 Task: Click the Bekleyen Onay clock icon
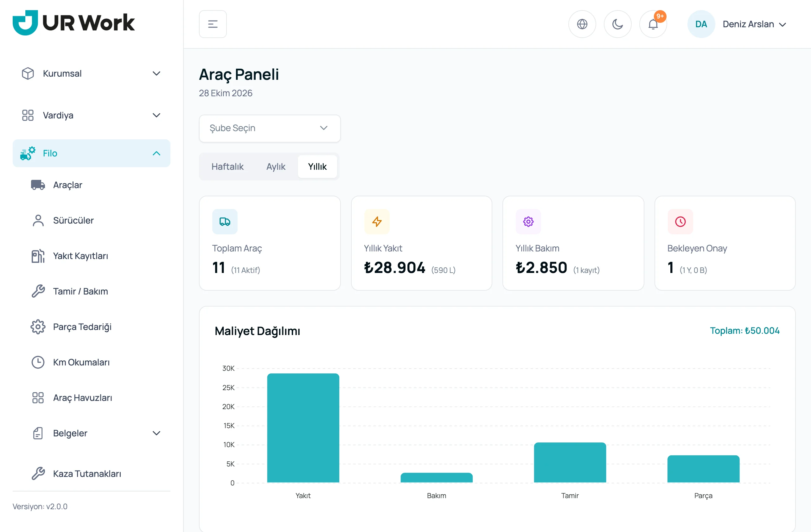point(680,222)
